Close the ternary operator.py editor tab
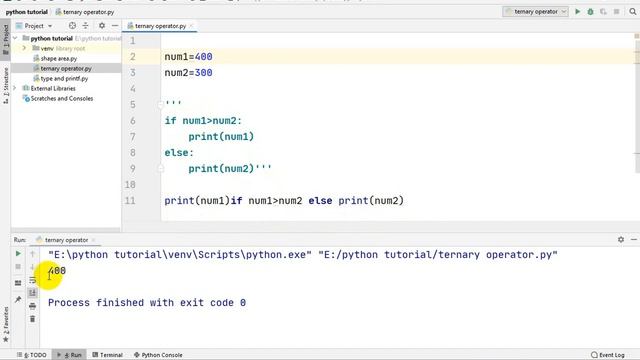This screenshot has width=640, height=360. coord(191,26)
